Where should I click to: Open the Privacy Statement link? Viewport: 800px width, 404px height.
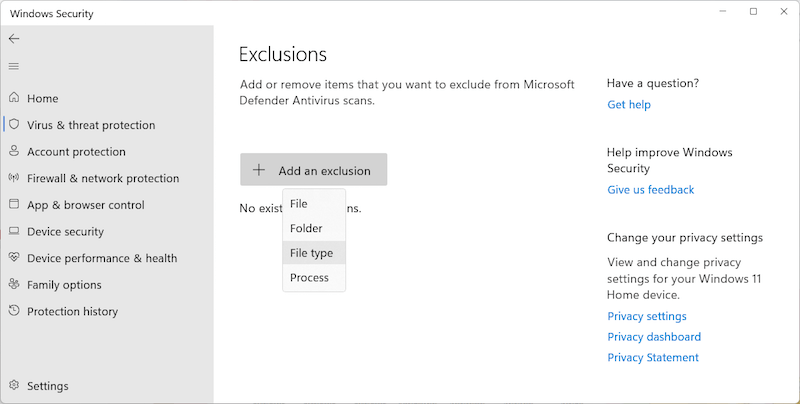[653, 358]
